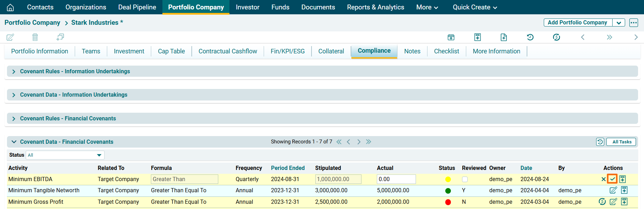Click the home icon in the navigation bar
Viewport: 644px width, 209px height.
tap(10, 7)
